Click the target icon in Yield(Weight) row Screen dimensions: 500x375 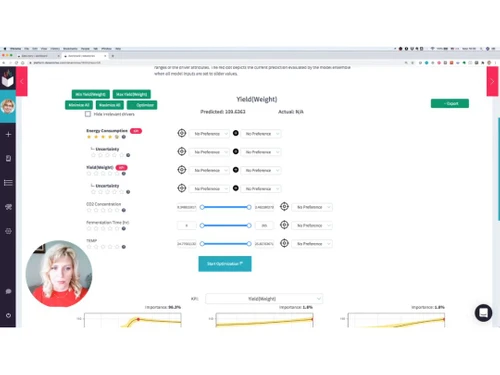[x=182, y=170]
